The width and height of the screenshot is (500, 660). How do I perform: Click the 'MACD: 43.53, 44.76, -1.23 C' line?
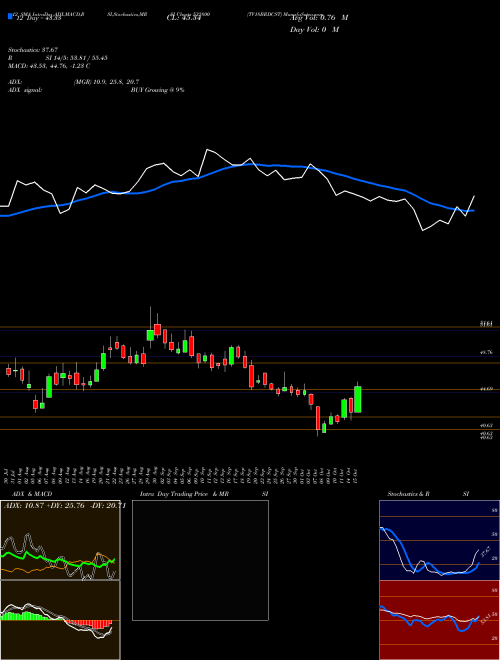coord(49,66)
